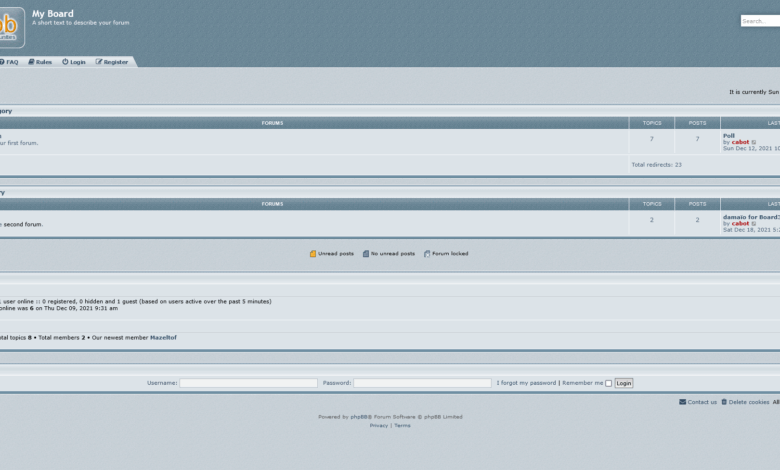Click the I forgot my password link
The height and width of the screenshot is (470, 780).
click(x=528, y=383)
